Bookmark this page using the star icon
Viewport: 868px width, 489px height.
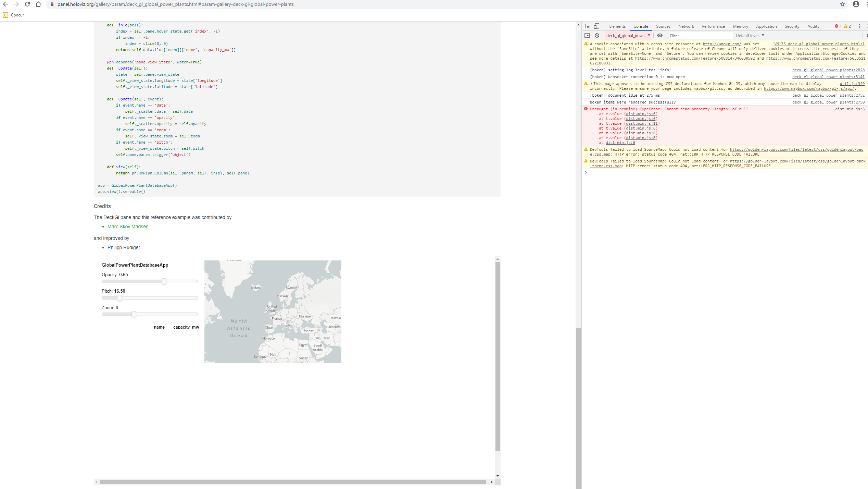(842, 4)
